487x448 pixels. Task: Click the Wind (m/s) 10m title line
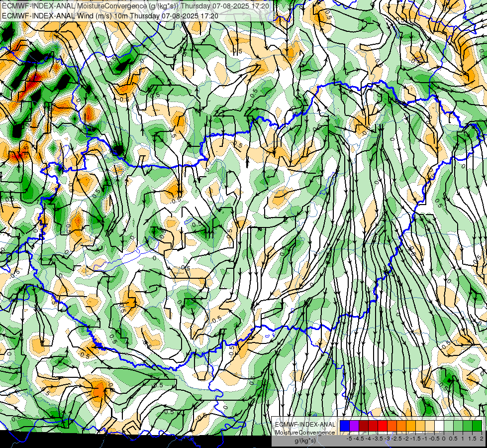click(110, 15)
